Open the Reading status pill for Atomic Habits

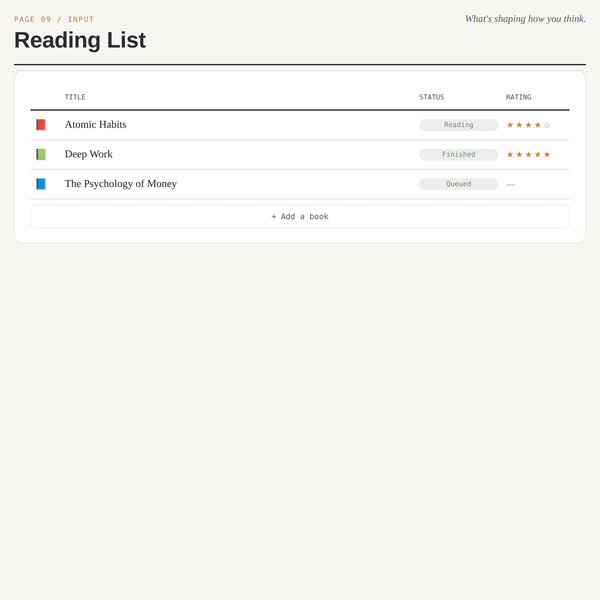tap(458, 125)
